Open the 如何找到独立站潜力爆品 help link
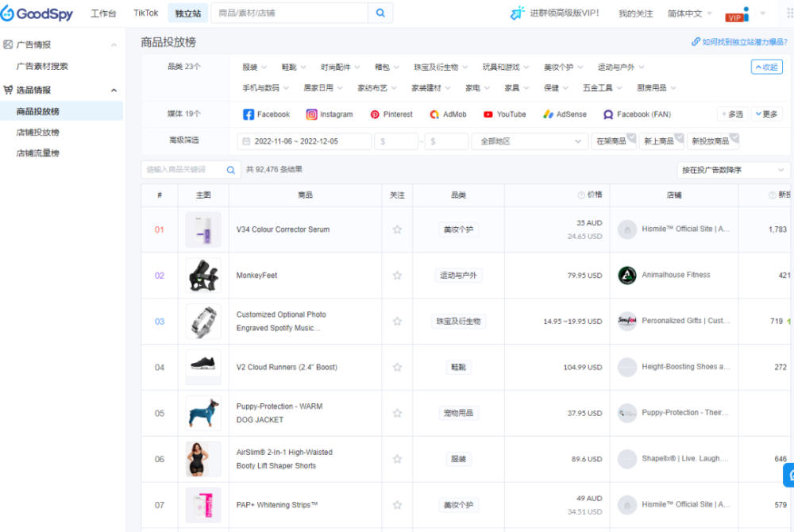This screenshot has width=794, height=532. click(740, 42)
